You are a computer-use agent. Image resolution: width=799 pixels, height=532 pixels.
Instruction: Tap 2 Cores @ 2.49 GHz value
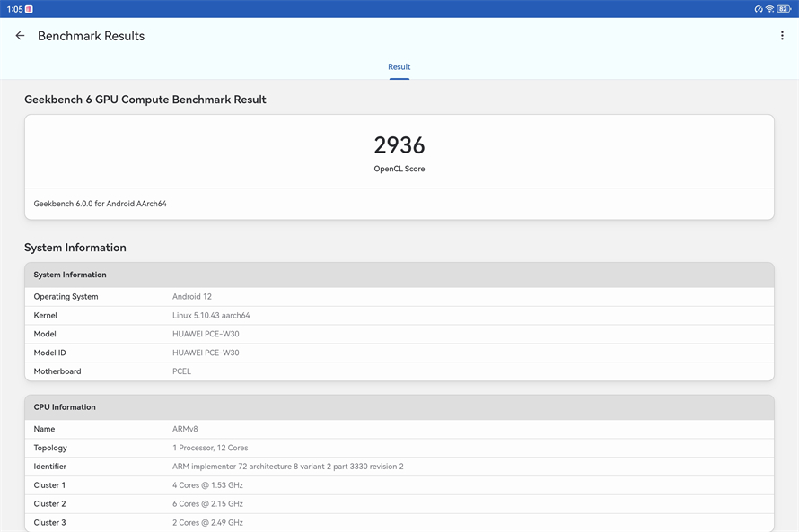coord(207,523)
